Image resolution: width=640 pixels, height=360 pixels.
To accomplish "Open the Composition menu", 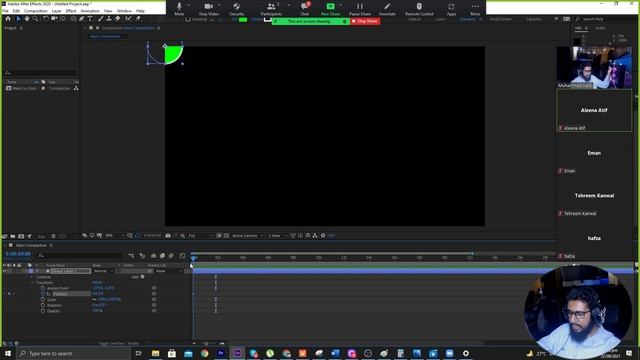I will (36, 11).
